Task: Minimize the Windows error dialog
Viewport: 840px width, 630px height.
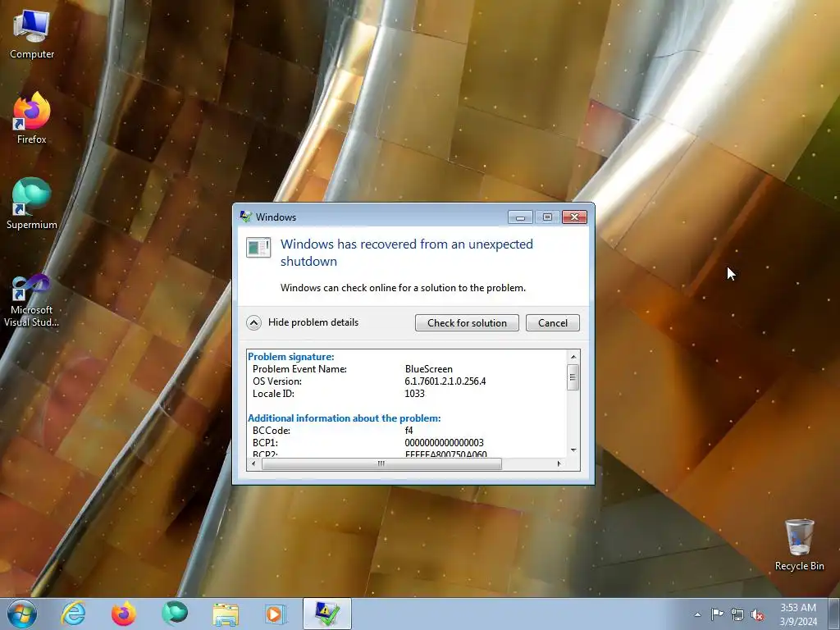Action: tap(519, 217)
